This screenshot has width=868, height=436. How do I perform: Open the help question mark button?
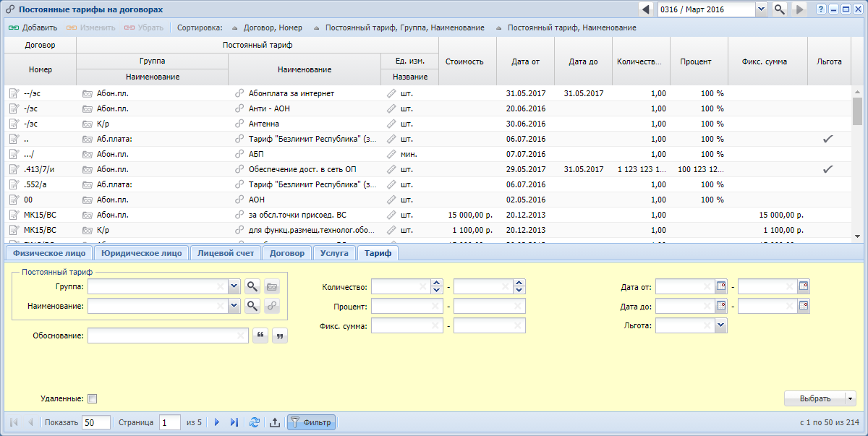(821, 9)
